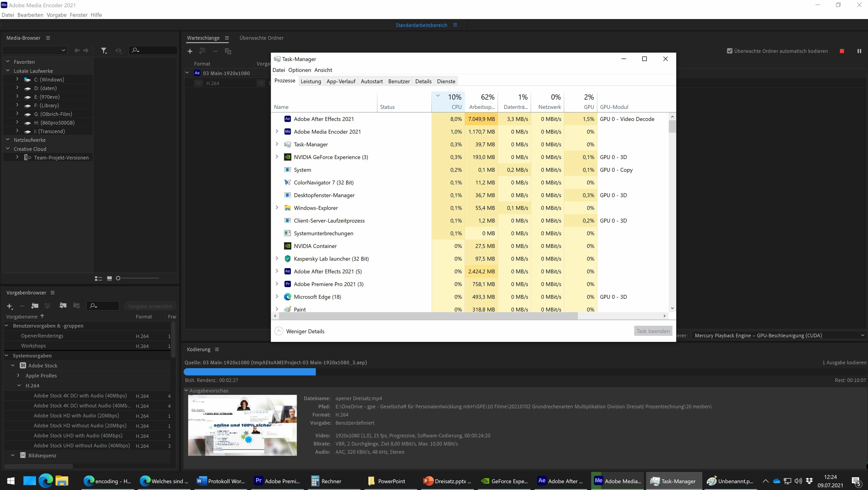Open the Vorgabe menu

[56, 15]
